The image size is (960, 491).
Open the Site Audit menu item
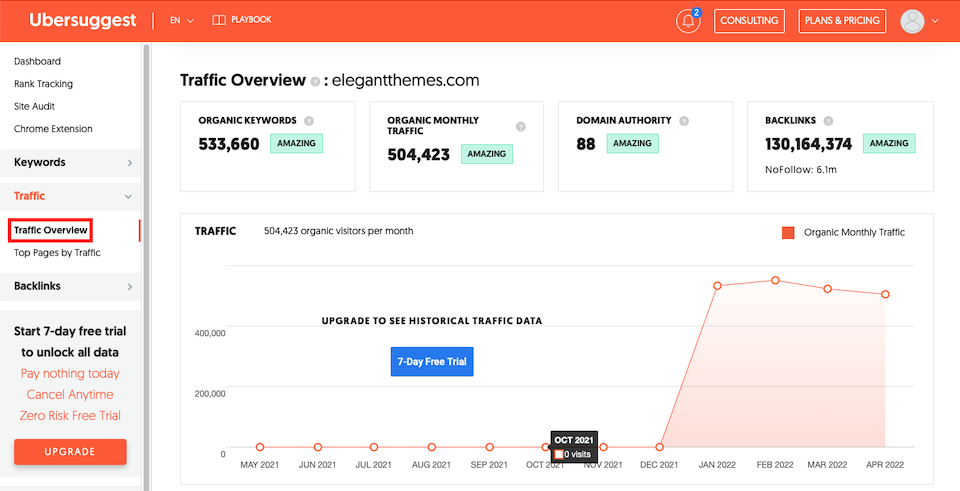pyautogui.click(x=34, y=106)
